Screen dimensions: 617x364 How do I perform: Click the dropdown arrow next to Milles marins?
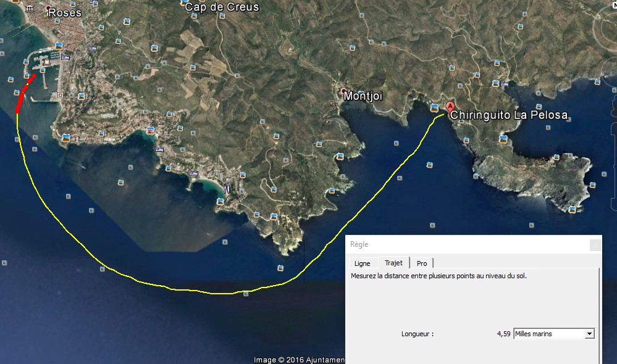click(x=589, y=334)
